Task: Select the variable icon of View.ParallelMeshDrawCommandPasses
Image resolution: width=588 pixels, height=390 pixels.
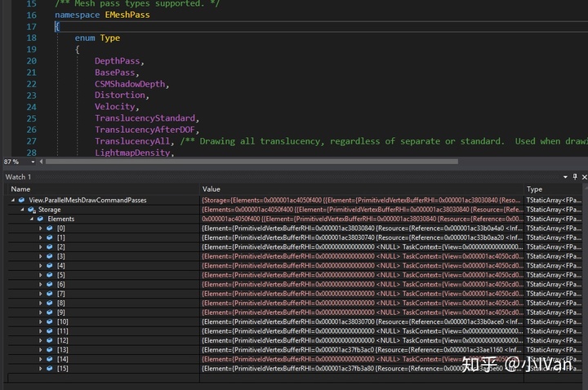Action: [22, 200]
